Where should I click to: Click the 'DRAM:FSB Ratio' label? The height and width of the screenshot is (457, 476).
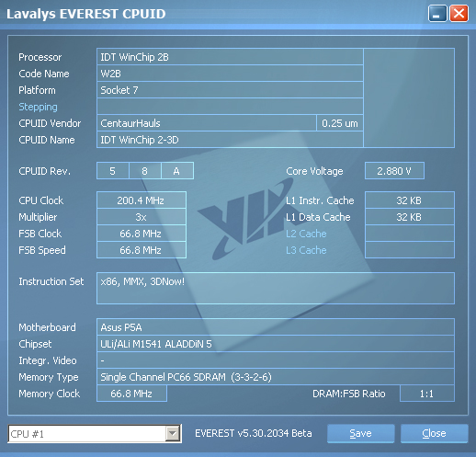[x=348, y=394]
